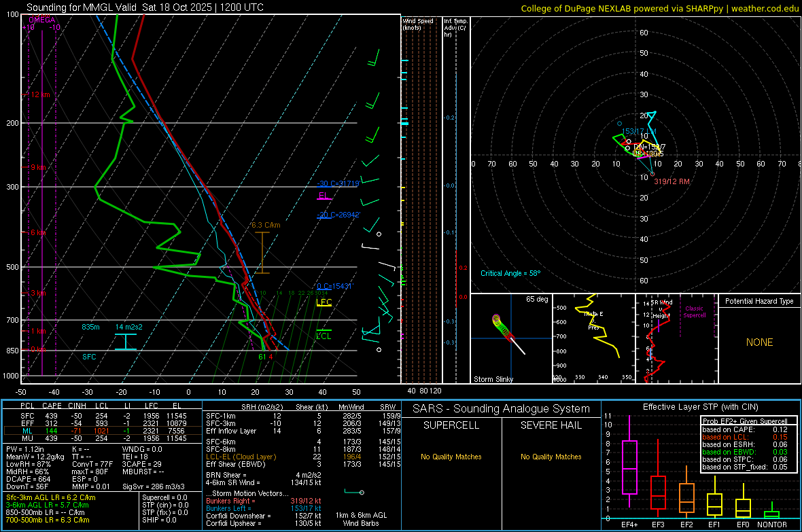Click the "0 C=15431'" freezing level label
This screenshot has width=802, height=532.
click(x=335, y=286)
